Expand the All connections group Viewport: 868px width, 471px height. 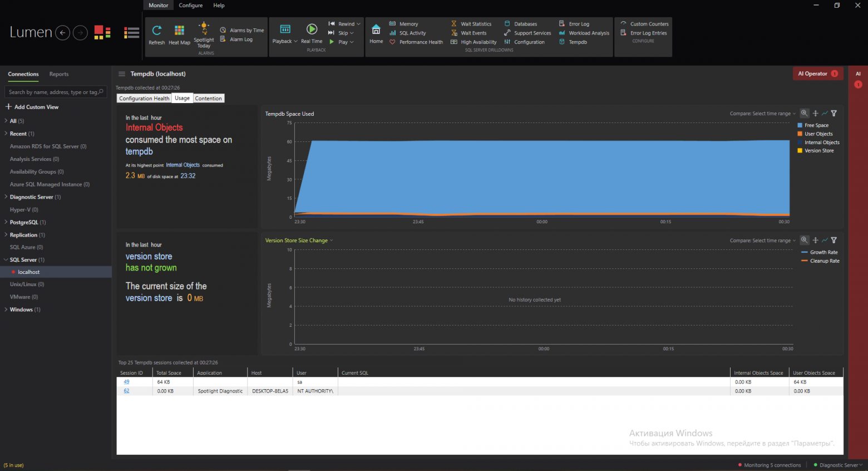pyautogui.click(x=6, y=120)
